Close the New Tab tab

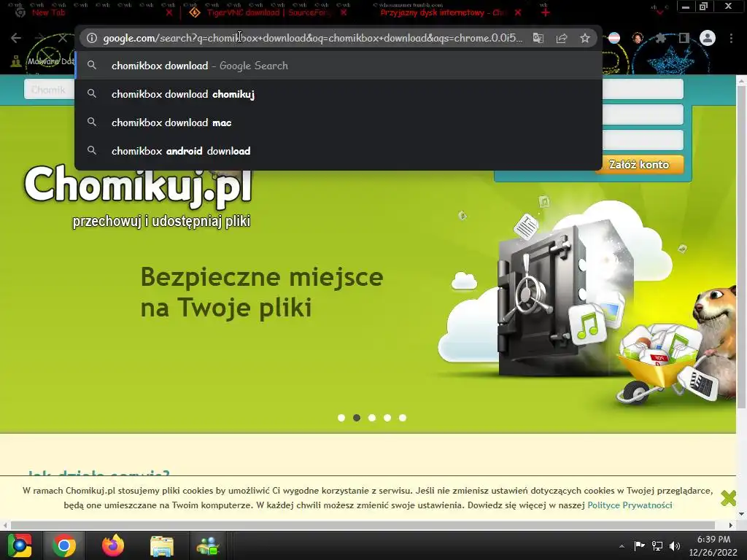169,13
